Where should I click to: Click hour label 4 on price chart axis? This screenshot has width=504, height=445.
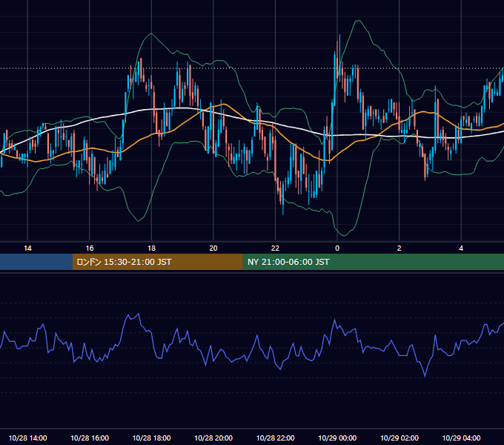tap(461, 248)
